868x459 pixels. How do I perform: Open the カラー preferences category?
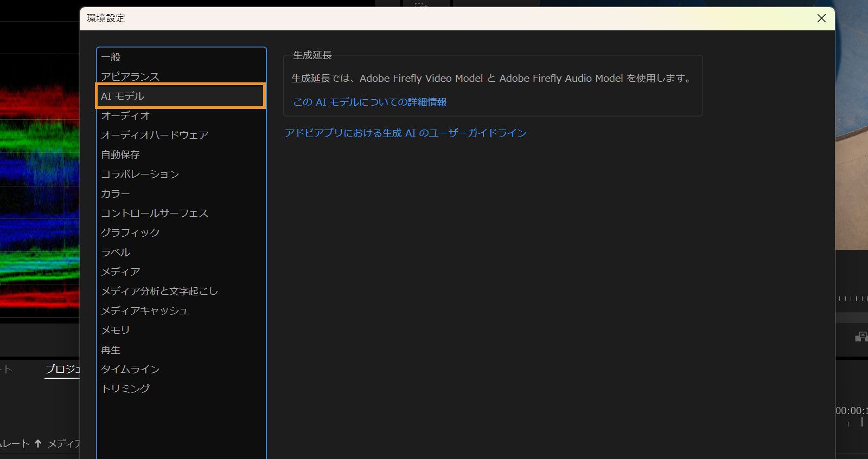pyautogui.click(x=181, y=193)
